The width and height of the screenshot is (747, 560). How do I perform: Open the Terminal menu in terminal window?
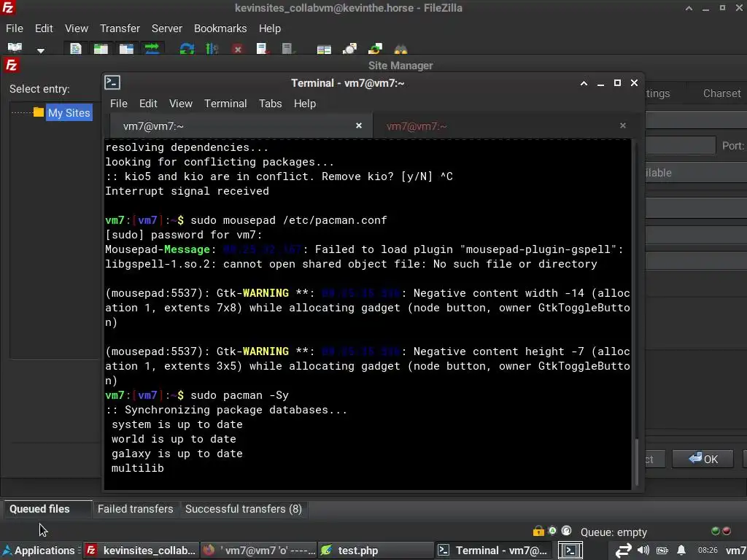(226, 104)
